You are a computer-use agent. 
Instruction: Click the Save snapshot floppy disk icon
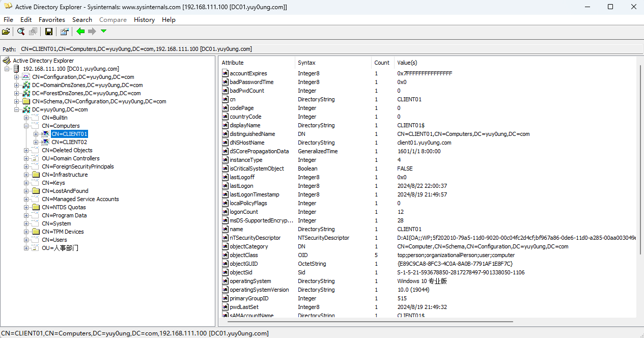tap(49, 32)
